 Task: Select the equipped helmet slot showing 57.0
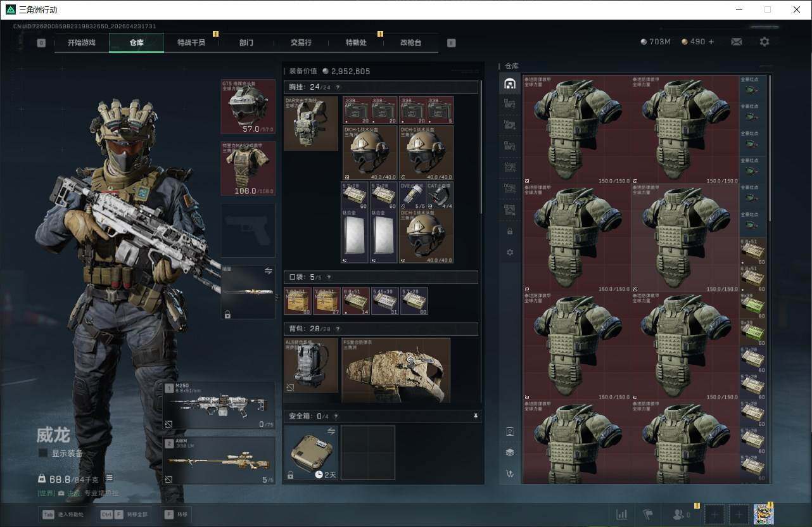coord(248,106)
